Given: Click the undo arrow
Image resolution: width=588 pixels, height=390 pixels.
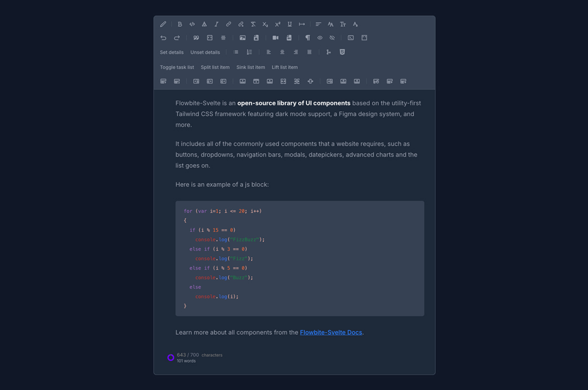Looking at the screenshot, I should pyautogui.click(x=163, y=38).
